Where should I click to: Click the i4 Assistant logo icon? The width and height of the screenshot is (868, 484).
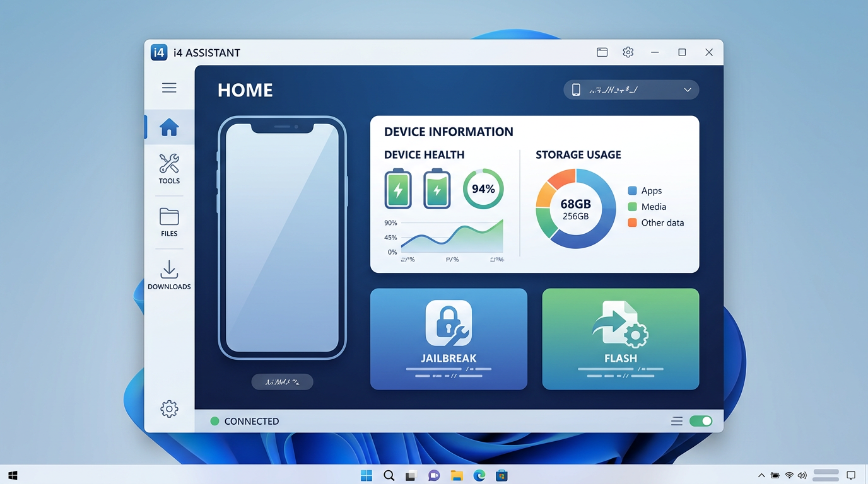[159, 52]
